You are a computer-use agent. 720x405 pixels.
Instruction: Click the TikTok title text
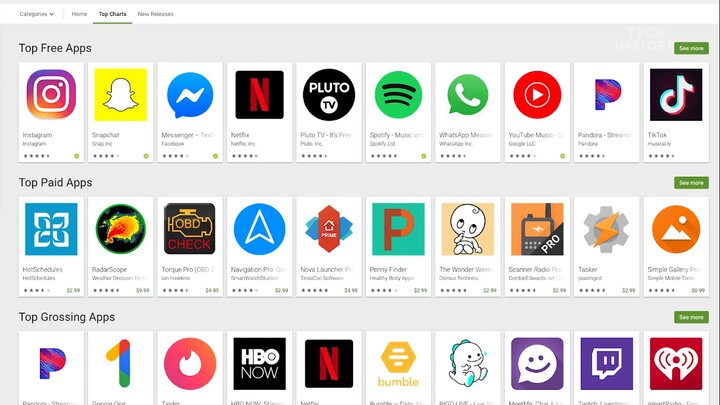pos(657,135)
